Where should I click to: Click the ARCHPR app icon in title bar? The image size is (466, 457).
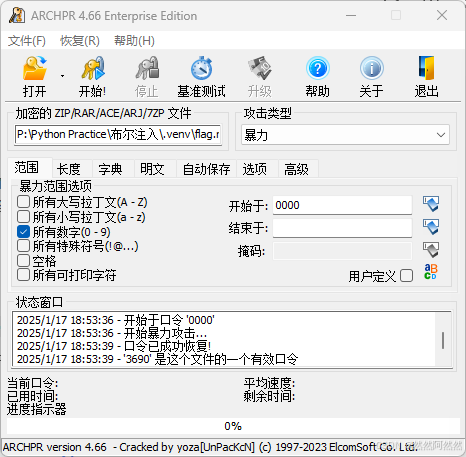pos(17,15)
